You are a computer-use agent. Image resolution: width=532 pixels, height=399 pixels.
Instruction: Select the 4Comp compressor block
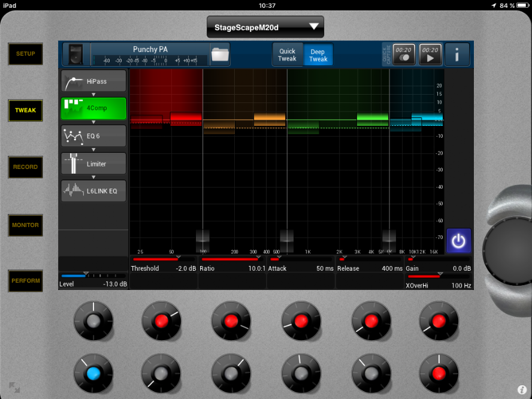(93, 108)
